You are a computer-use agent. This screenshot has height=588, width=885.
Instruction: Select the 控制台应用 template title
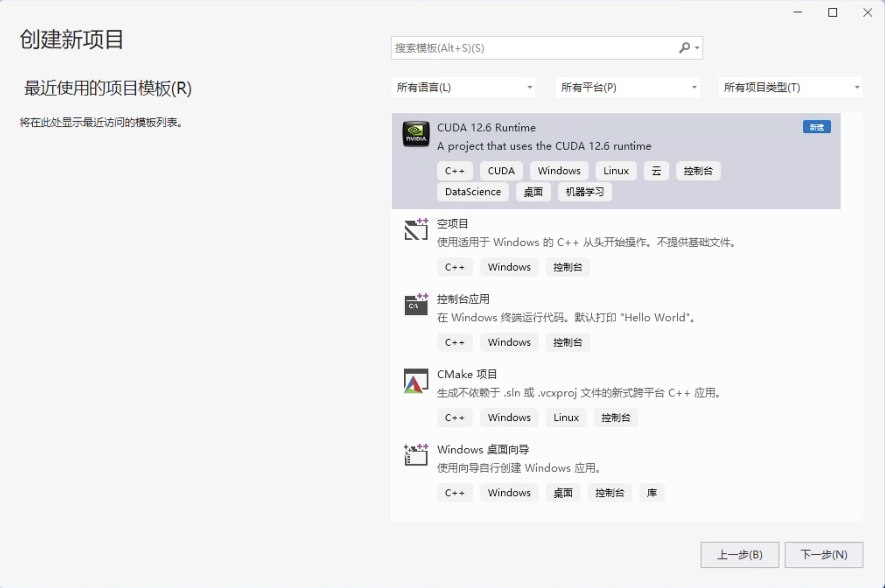pos(463,299)
